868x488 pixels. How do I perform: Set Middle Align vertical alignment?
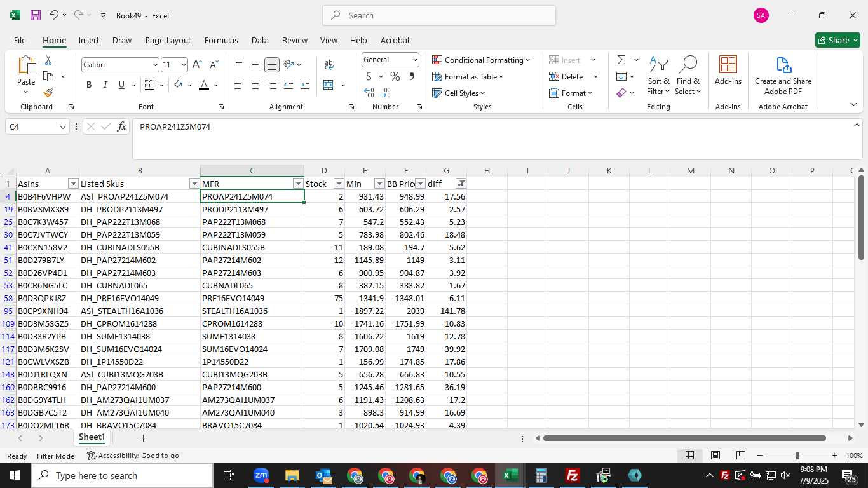[x=255, y=65]
